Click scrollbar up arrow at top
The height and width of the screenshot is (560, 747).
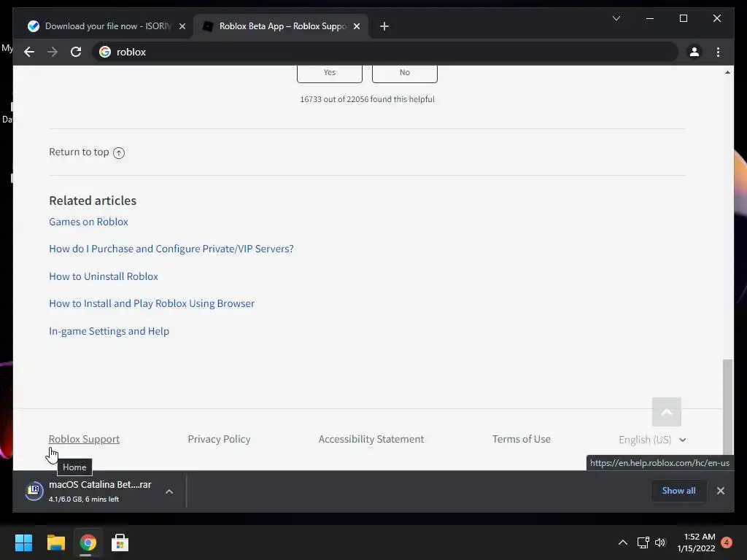point(727,72)
